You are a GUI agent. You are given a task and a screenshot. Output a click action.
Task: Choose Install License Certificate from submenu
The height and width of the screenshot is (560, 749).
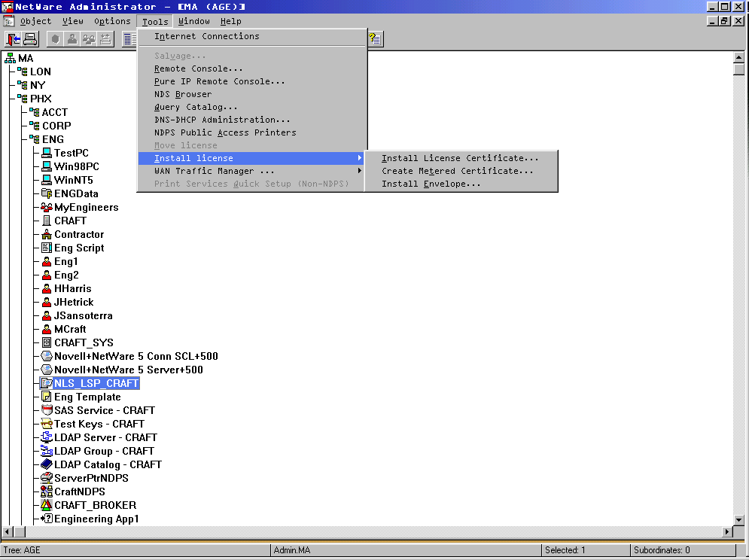(460, 158)
